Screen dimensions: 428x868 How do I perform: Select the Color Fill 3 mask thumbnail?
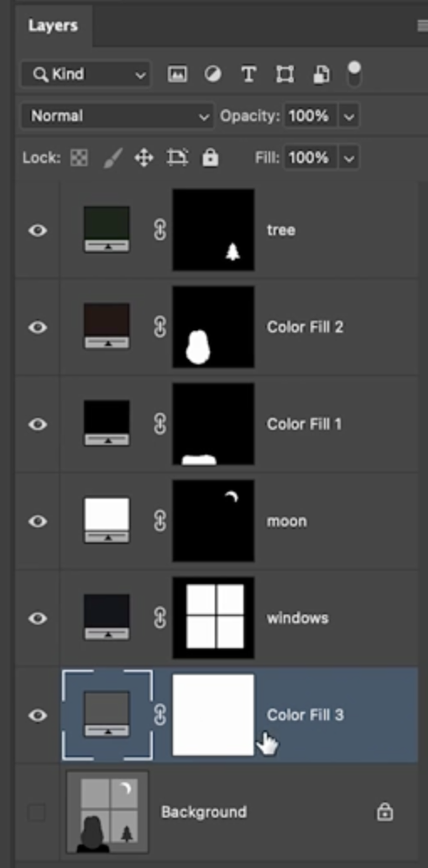click(x=214, y=714)
